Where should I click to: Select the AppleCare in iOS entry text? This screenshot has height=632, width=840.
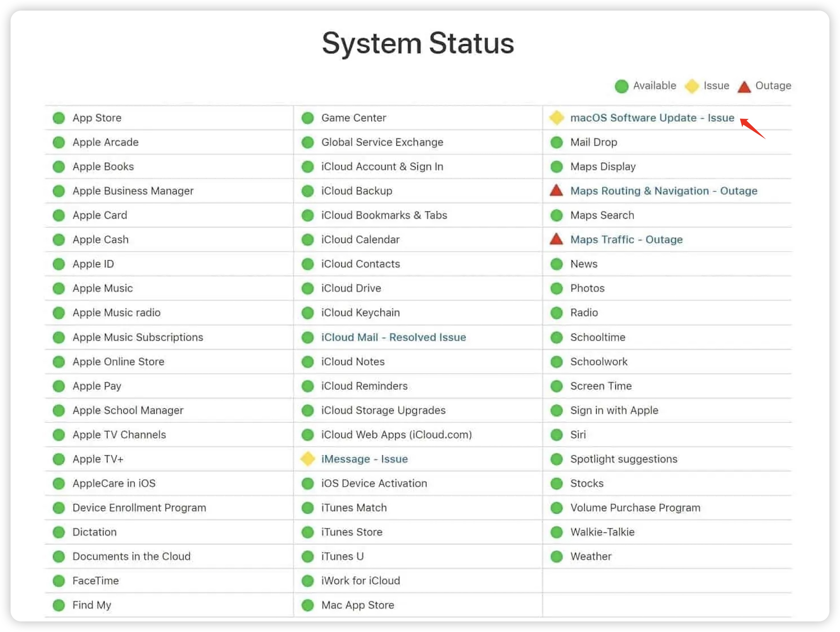[x=114, y=483]
